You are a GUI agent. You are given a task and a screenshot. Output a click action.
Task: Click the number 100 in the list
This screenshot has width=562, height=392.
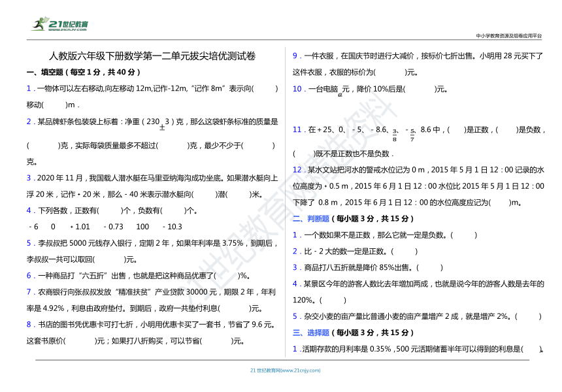pyautogui.click(x=142, y=227)
